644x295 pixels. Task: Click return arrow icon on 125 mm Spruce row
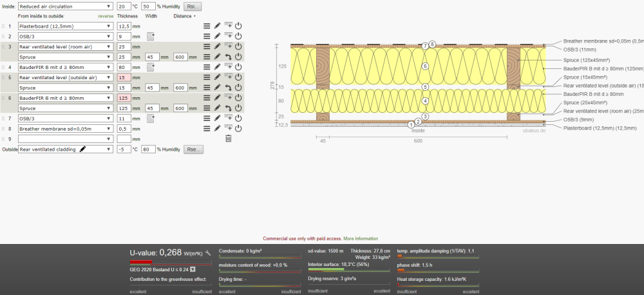tap(229, 108)
